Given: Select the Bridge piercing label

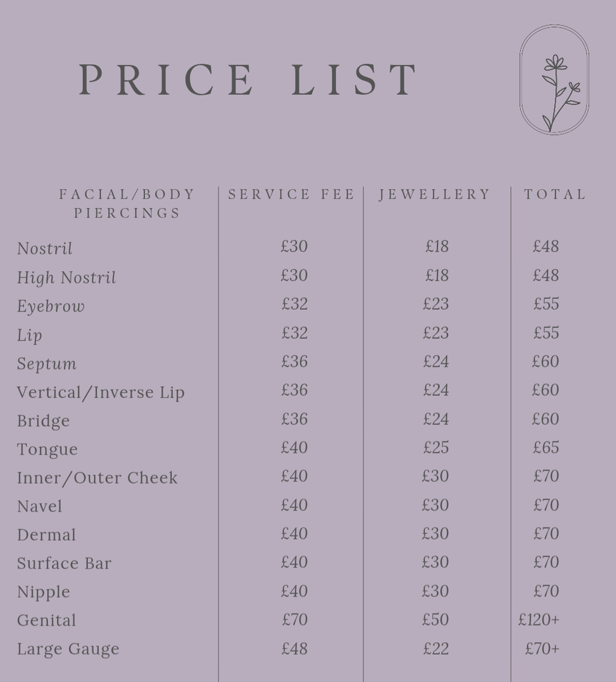Looking at the screenshot, I should tap(43, 420).
